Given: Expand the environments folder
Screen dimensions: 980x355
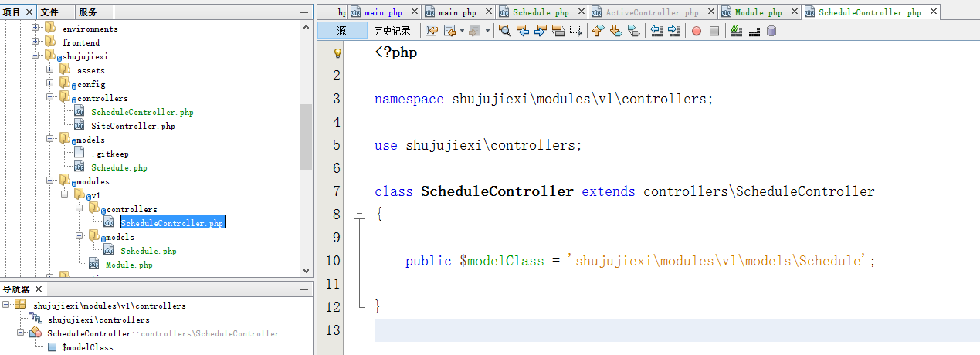Looking at the screenshot, I should 36,29.
